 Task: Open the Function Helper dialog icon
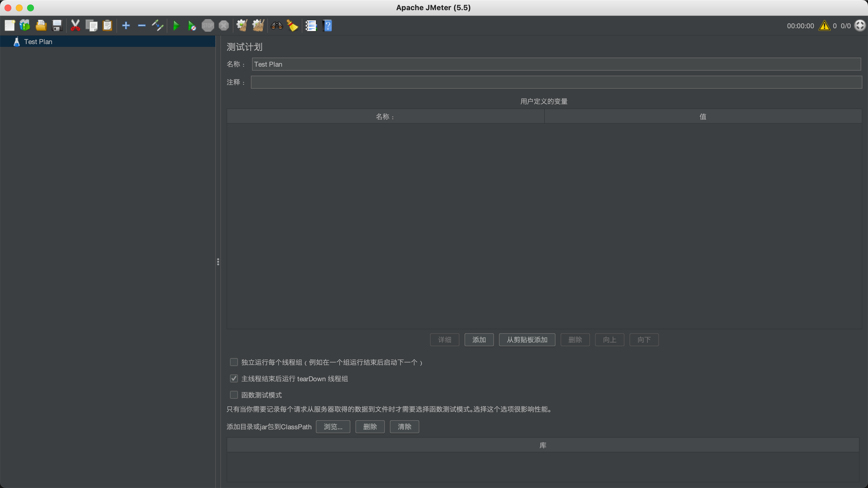[x=311, y=26]
